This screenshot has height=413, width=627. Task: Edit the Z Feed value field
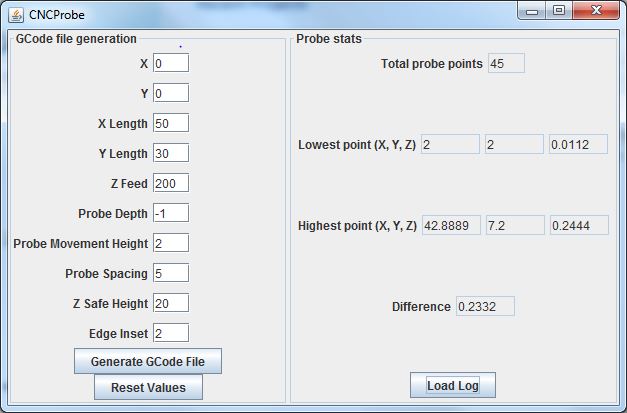(x=171, y=183)
